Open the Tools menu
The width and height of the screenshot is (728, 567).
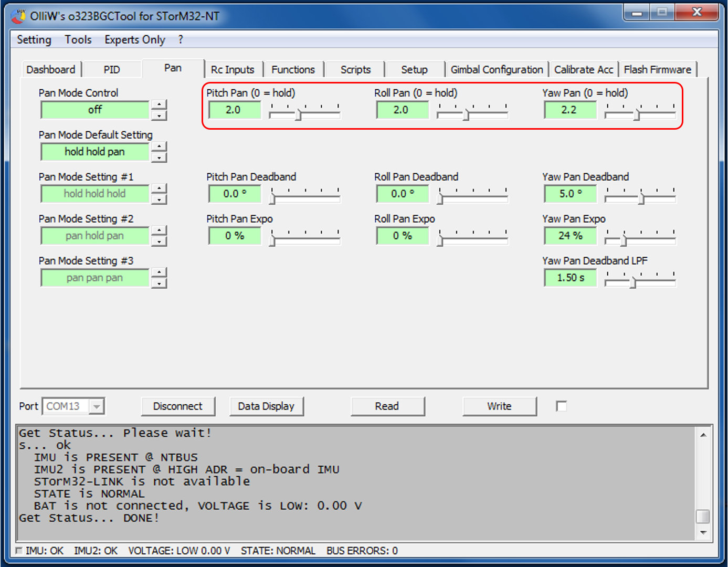(x=78, y=40)
